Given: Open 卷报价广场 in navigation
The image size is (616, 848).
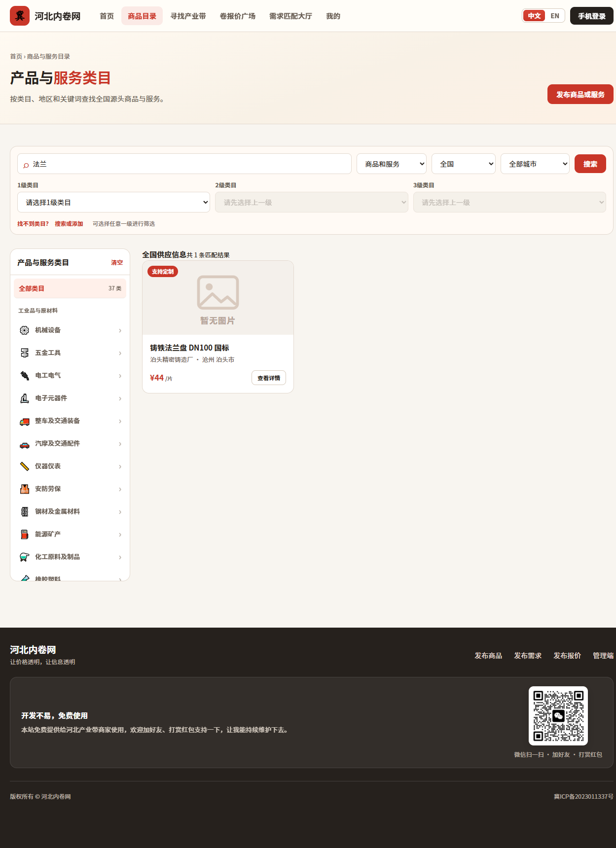Looking at the screenshot, I should point(237,16).
